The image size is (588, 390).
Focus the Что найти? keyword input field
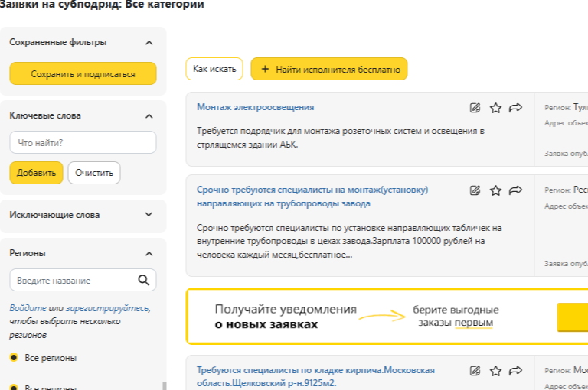coord(83,142)
